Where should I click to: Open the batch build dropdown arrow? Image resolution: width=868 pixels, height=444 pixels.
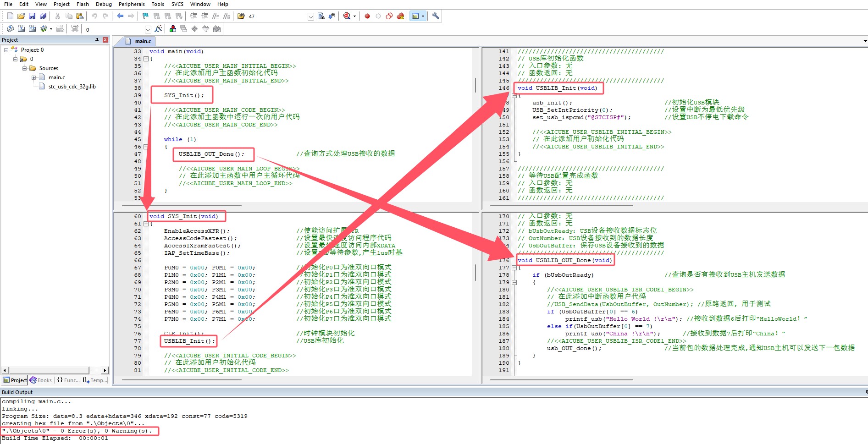(x=51, y=29)
